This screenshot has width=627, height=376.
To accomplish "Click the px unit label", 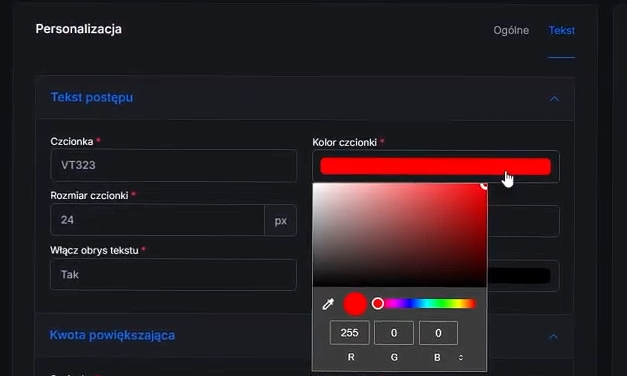I will [281, 220].
